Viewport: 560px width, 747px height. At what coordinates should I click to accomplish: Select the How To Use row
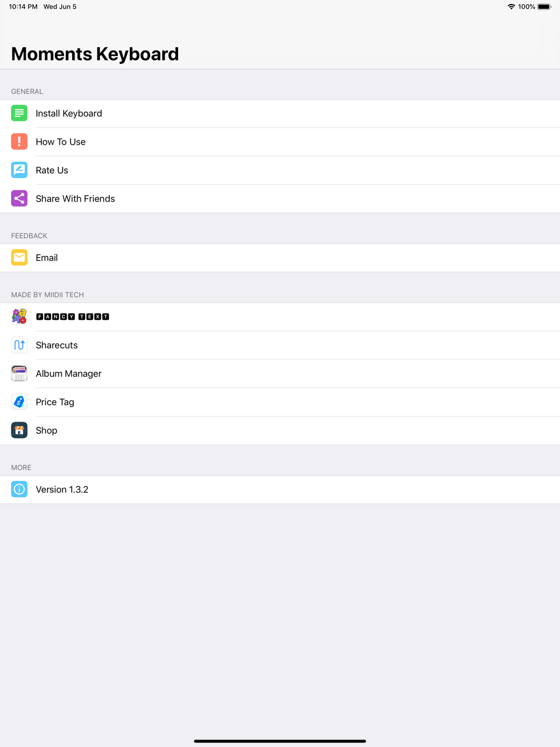pos(280,142)
